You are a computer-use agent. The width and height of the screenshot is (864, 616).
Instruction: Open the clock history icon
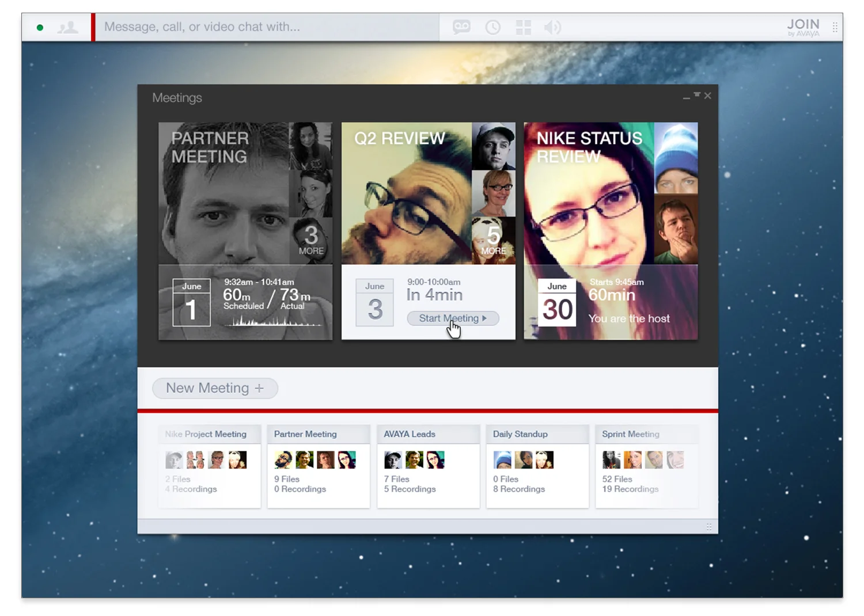492,27
